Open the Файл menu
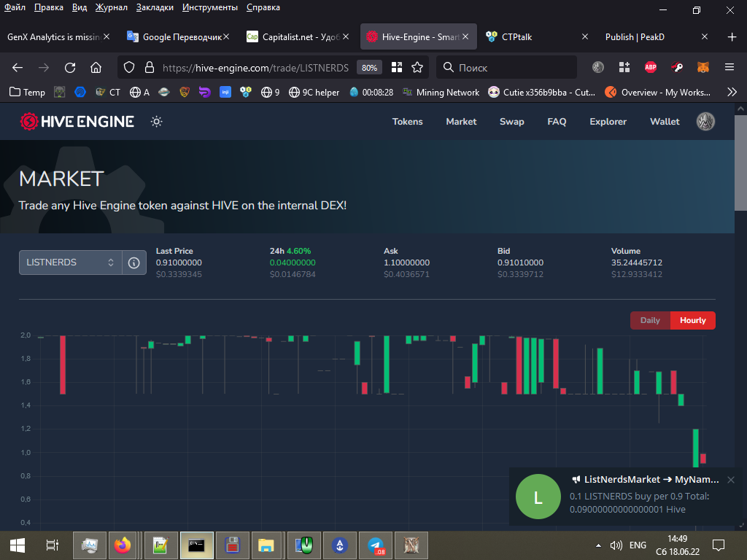 tap(15, 7)
